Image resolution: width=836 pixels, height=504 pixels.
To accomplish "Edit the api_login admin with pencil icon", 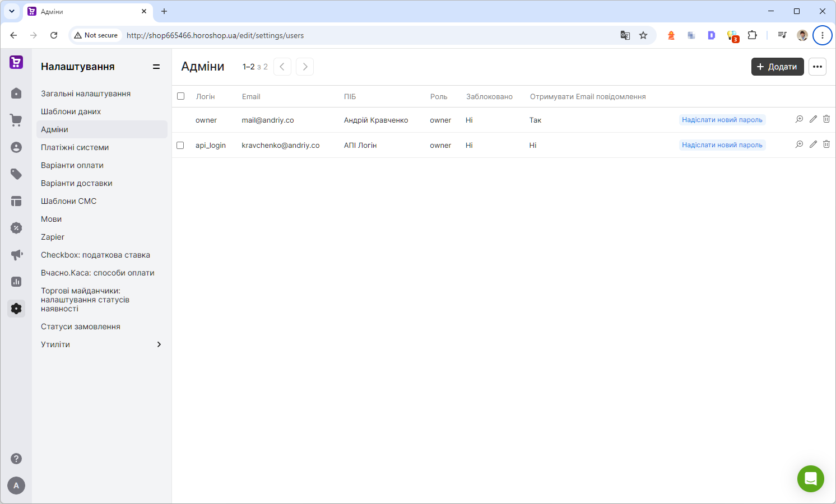I will point(813,144).
